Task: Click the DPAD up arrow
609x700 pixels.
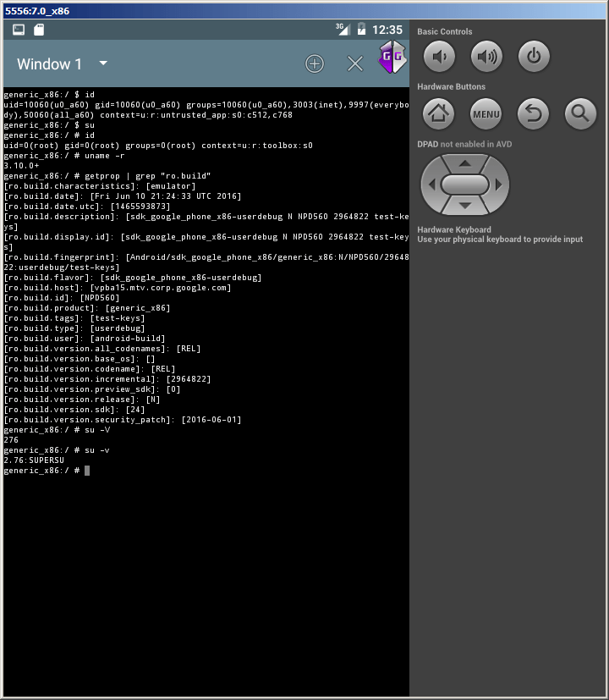Action: (x=465, y=163)
